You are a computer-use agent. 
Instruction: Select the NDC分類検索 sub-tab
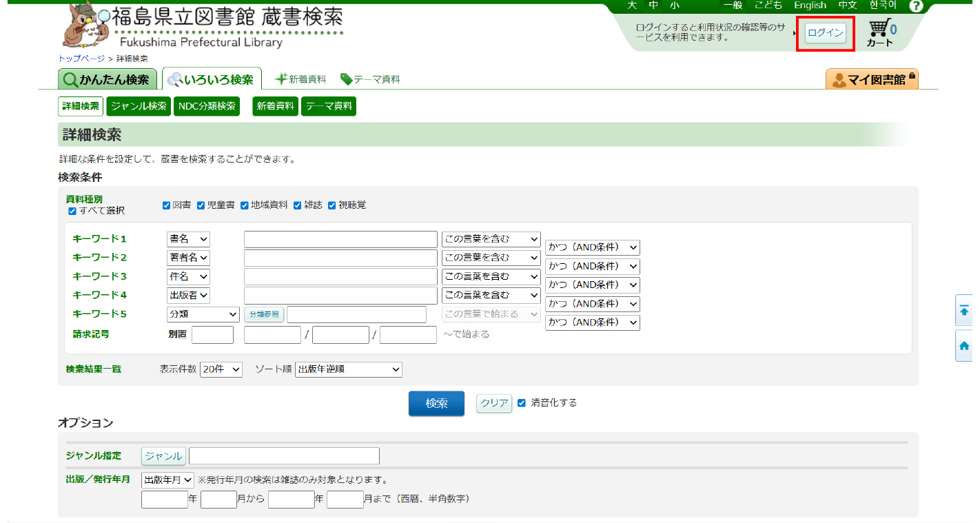click(x=207, y=106)
